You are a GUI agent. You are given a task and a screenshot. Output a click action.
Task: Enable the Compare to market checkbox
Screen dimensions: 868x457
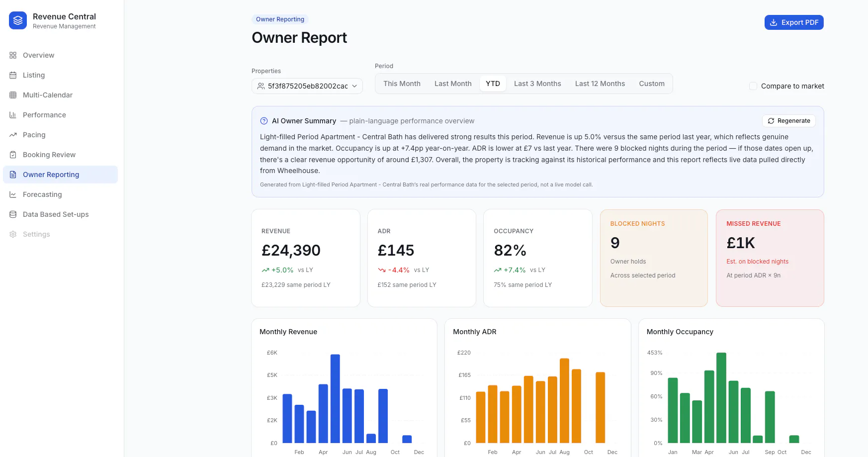753,86
